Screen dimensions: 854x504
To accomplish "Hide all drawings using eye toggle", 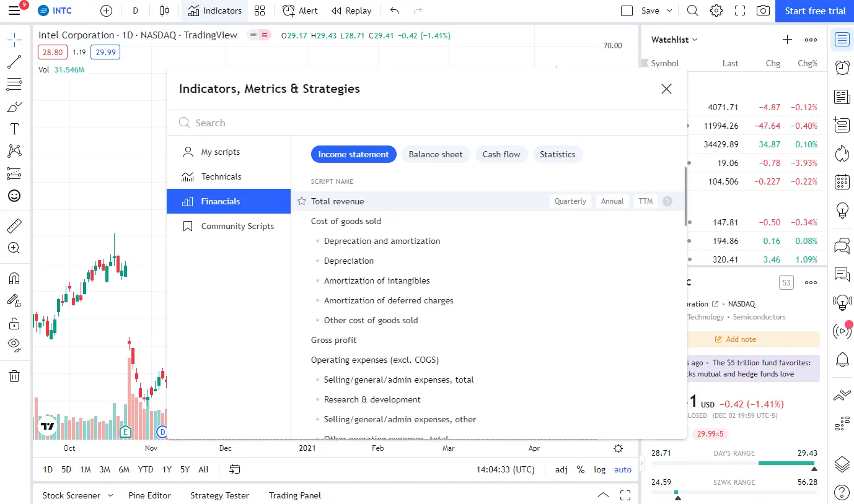I will (15, 345).
